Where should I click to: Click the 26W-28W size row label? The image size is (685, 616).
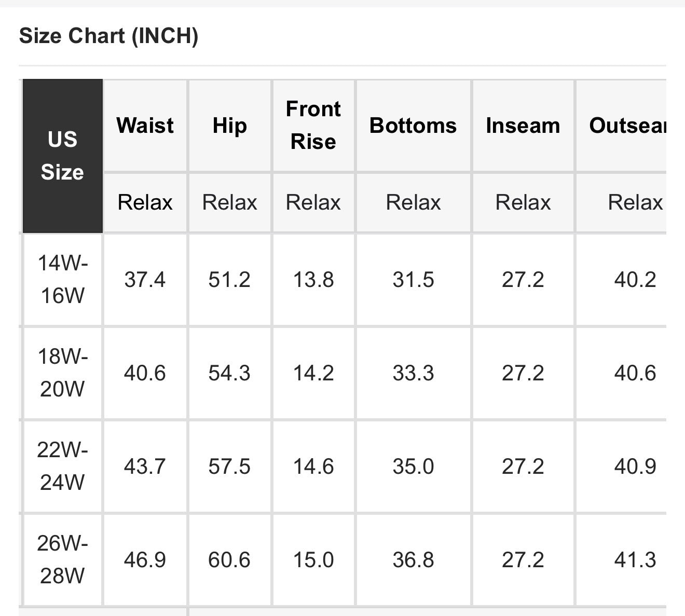(x=62, y=560)
